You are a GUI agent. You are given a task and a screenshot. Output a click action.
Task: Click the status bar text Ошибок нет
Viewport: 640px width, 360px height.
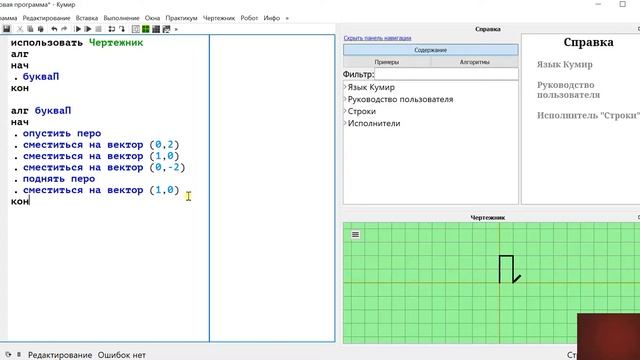[122, 355]
